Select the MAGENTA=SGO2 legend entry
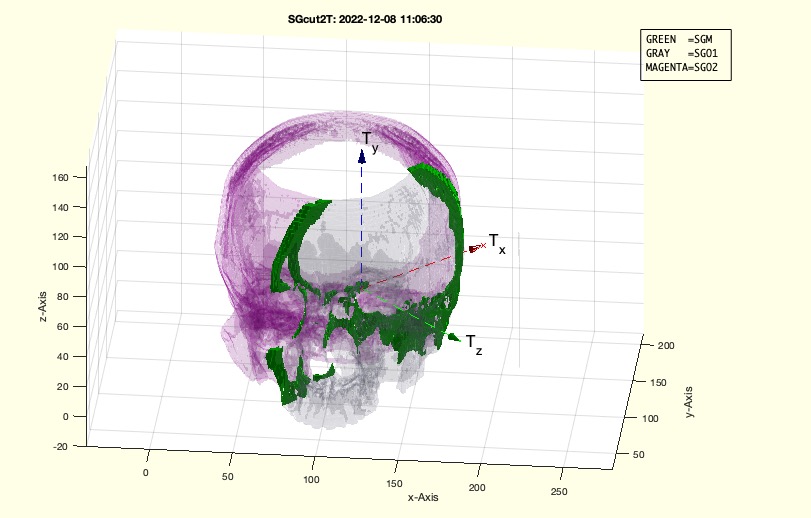The image size is (811, 518). (x=684, y=69)
